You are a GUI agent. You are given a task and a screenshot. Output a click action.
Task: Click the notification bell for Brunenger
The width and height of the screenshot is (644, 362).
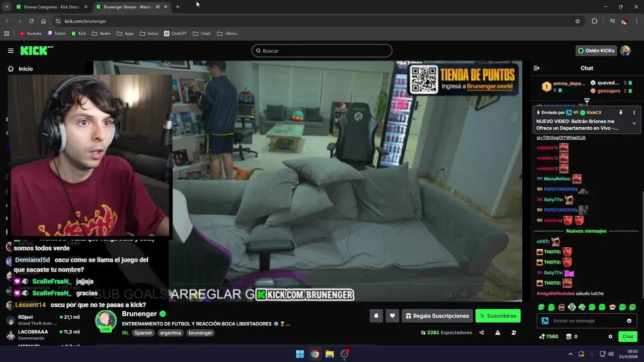pyautogui.click(x=376, y=316)
